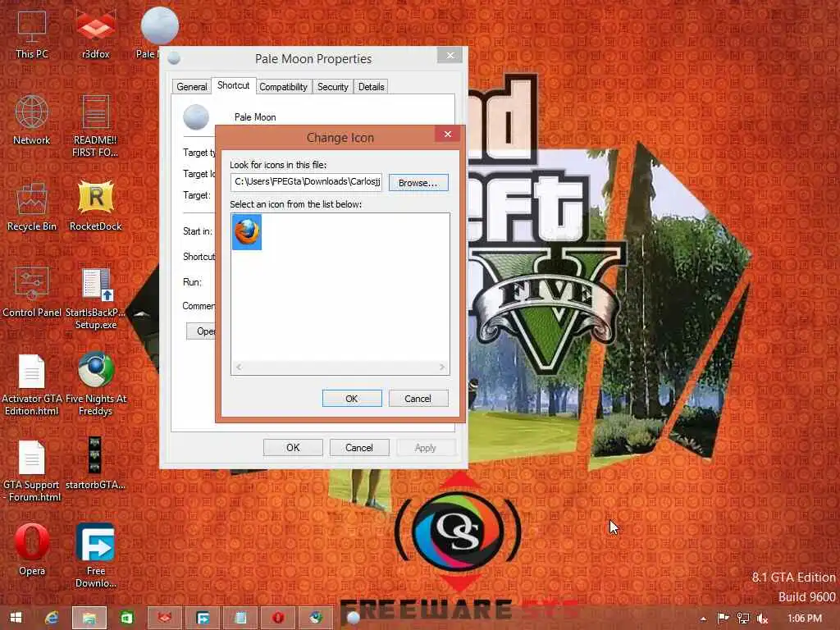Close the Change Icon dialog

pos(448,134)
